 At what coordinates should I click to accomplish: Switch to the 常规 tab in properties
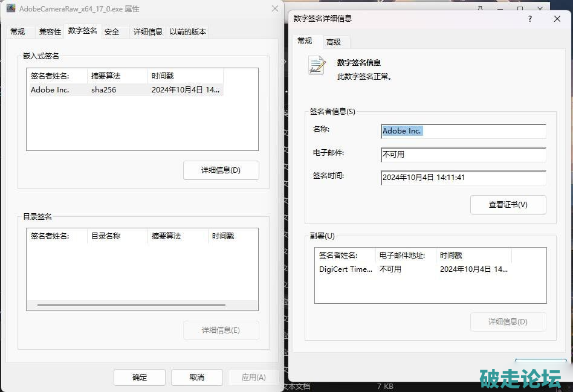18,31
